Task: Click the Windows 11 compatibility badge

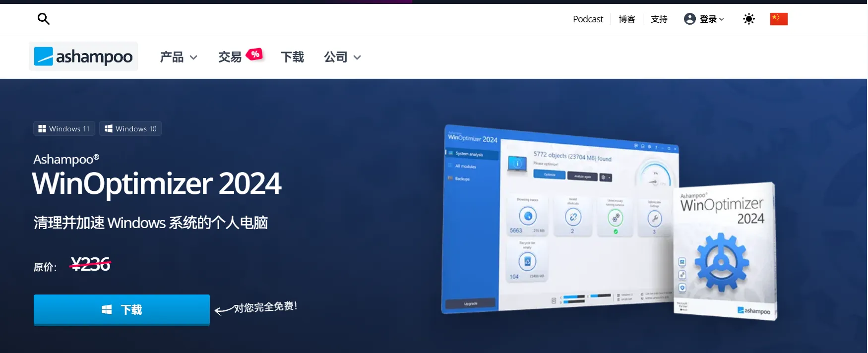Action: point(64,128)
